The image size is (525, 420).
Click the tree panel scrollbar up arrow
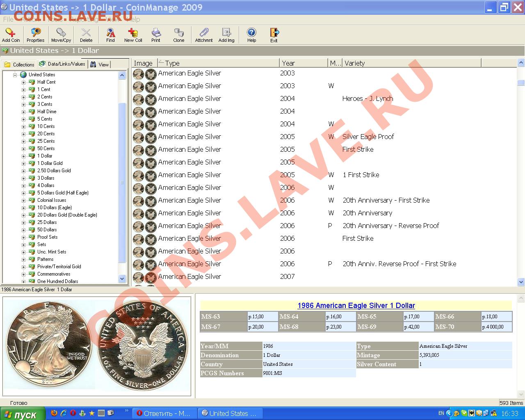coord(122,75)
